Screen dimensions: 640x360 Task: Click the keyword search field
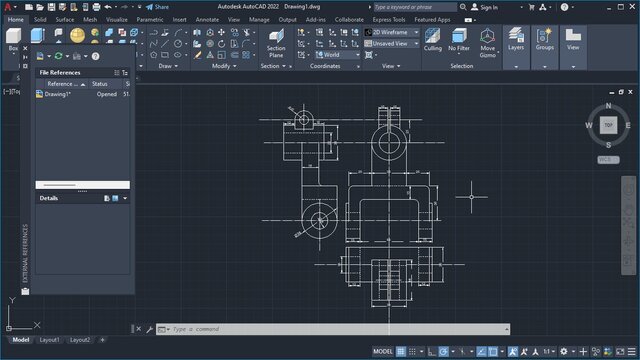click(x=415, y=7)
